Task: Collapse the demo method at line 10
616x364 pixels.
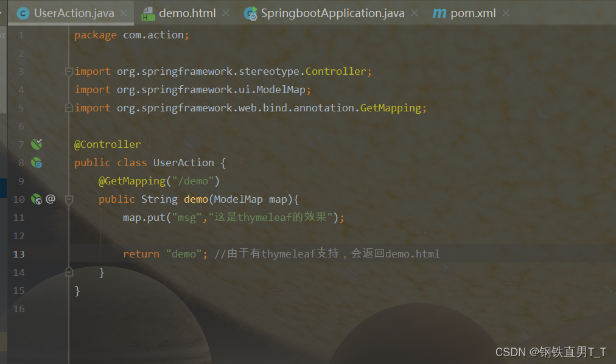Action: click(x=69, y=200)
